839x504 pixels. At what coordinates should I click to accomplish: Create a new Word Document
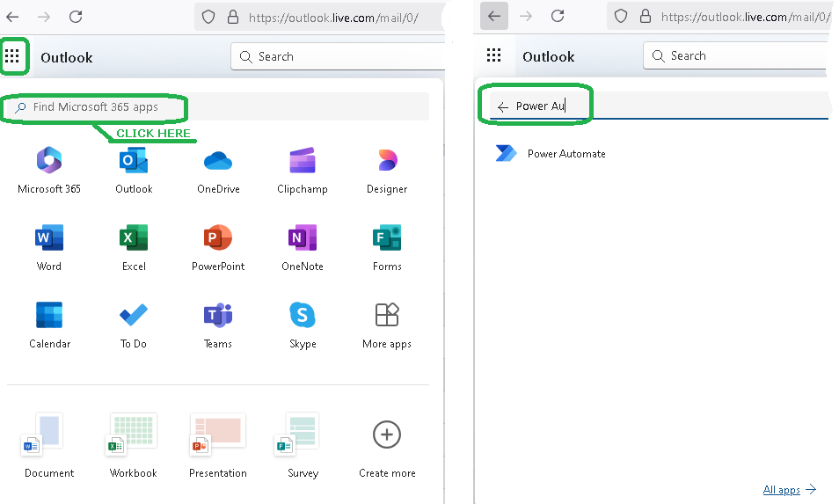49,445
